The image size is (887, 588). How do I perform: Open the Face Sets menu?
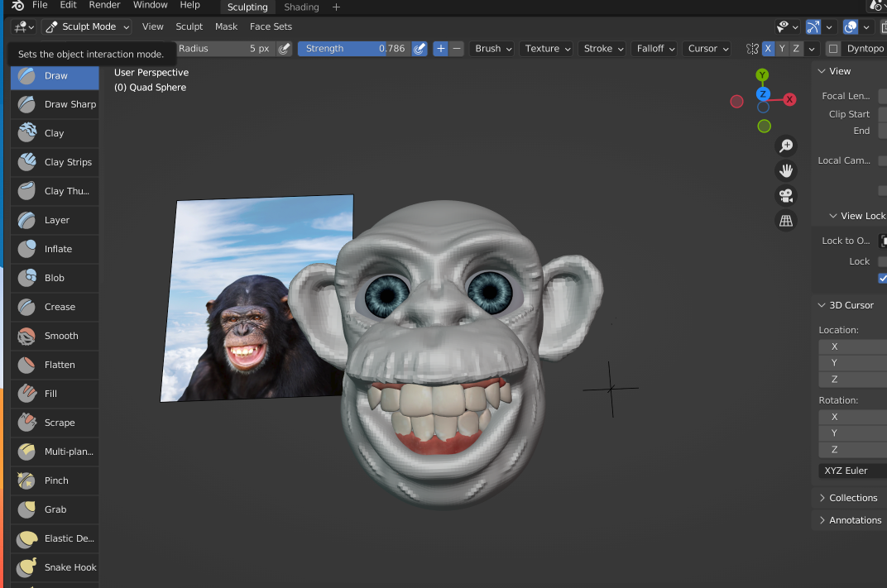tap(271, 26)
